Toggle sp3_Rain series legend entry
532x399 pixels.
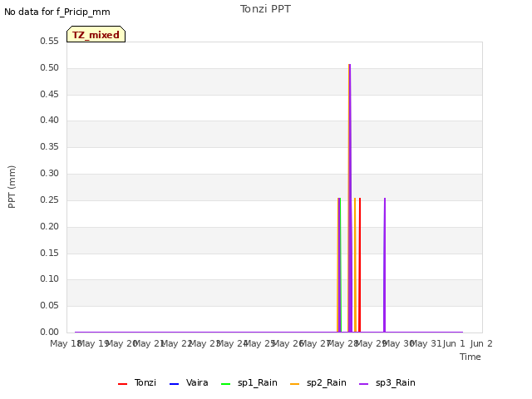point(387,382)
